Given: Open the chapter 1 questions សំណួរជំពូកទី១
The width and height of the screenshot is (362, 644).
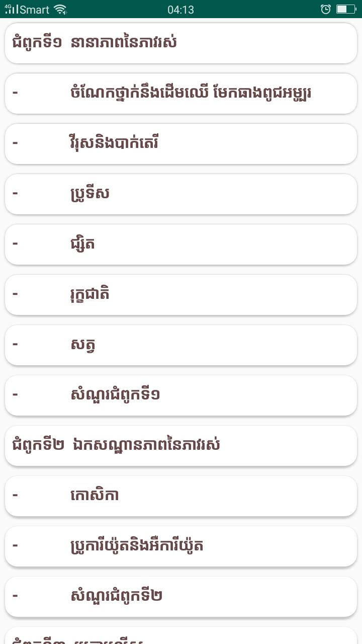Looking at the screenshot, I should point(181,395).
